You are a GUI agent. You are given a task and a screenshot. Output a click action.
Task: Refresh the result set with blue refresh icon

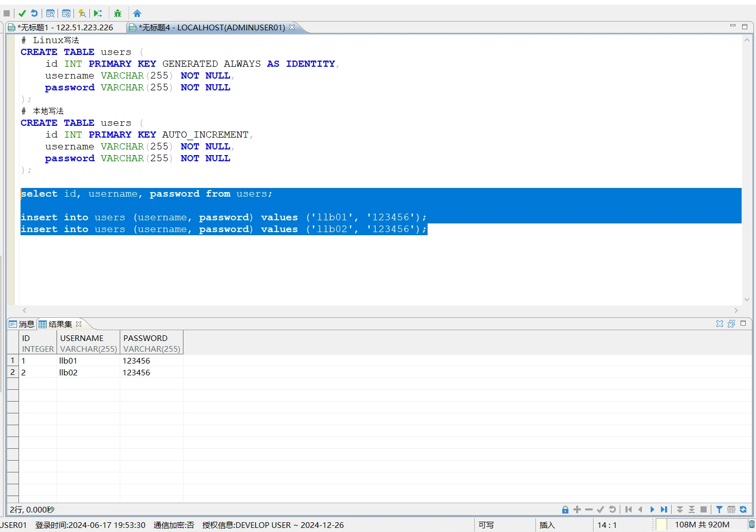pyautogui.click(x=743, y=509)
